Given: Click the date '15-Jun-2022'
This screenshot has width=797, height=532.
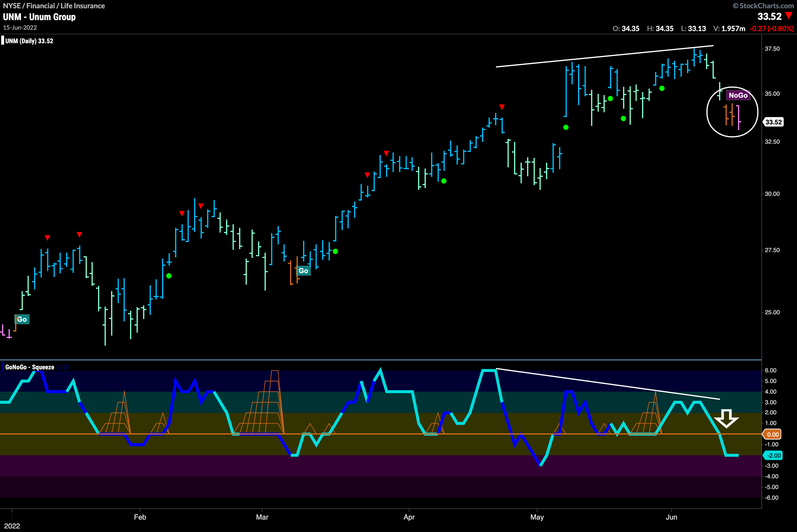Looking at the screenshot, I should (x=20, y=28).
